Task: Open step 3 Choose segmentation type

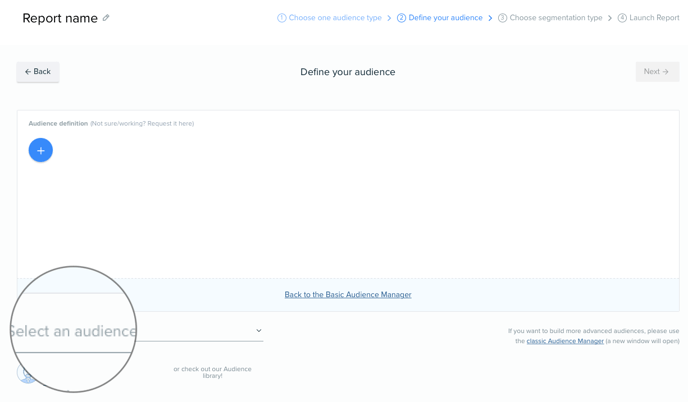Action: click(x=550, y=18)
